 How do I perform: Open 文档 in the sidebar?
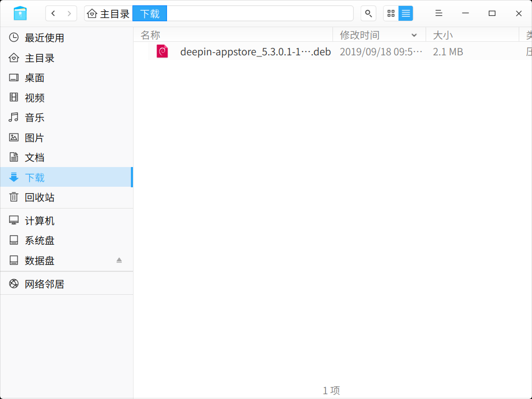click(x=66, y=157)
